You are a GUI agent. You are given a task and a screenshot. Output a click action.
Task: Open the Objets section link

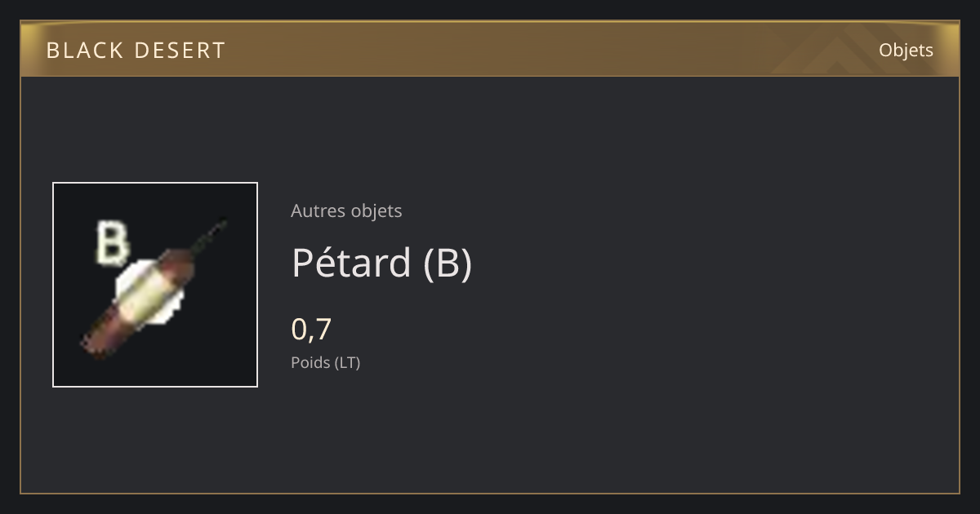[906, 50]
